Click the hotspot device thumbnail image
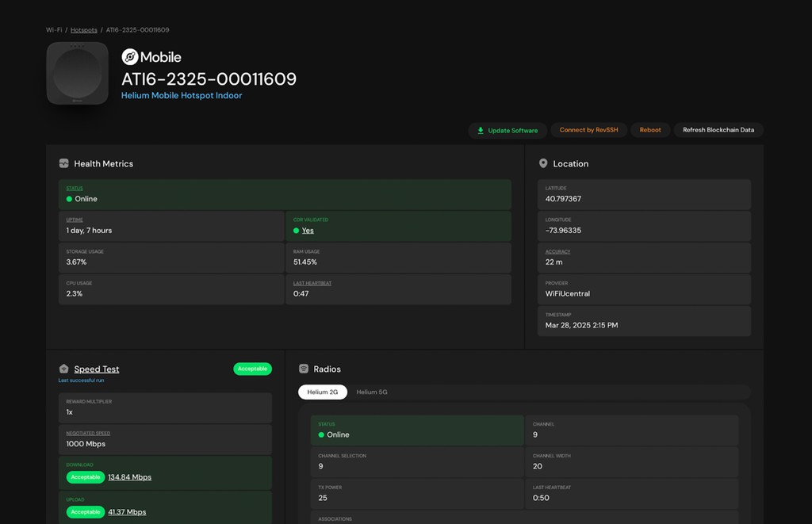The height and width of the screenshot is (524, 812). point(78,74)
